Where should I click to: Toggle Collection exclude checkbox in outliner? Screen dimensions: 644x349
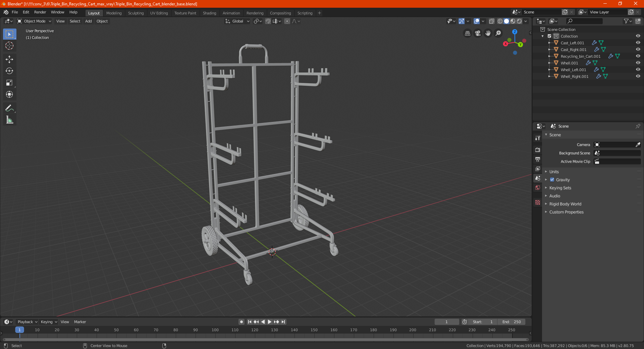point(549,36)
